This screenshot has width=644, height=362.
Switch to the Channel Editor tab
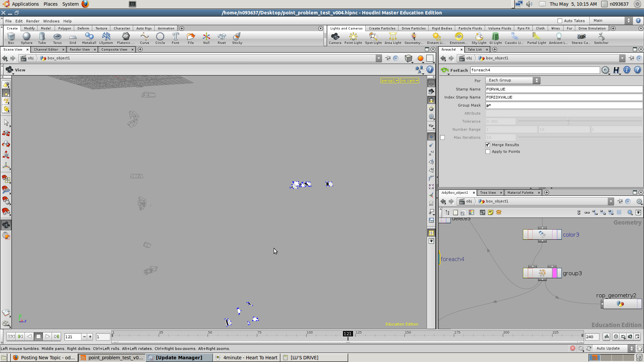click(46, 50)
